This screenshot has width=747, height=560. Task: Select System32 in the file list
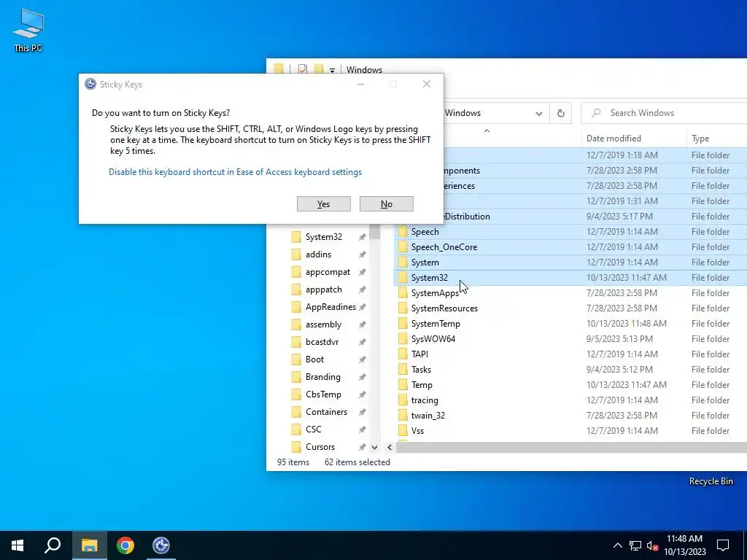pos(429,278)
